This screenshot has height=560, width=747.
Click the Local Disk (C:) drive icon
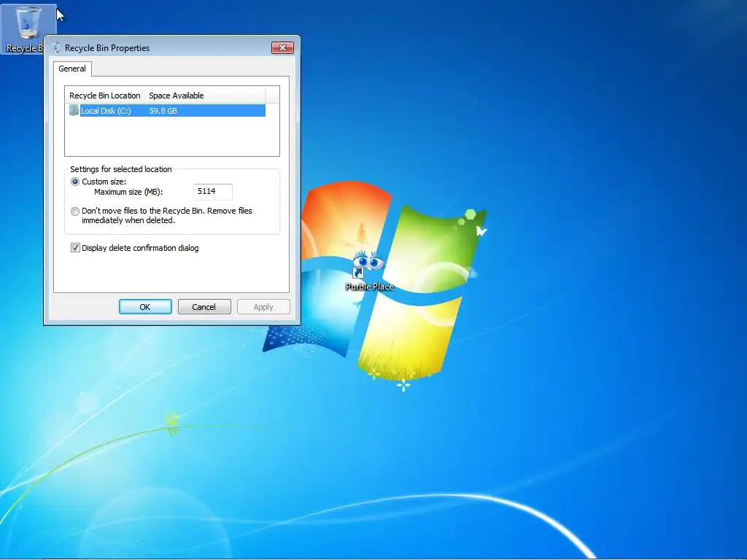[x=74, y=111]
